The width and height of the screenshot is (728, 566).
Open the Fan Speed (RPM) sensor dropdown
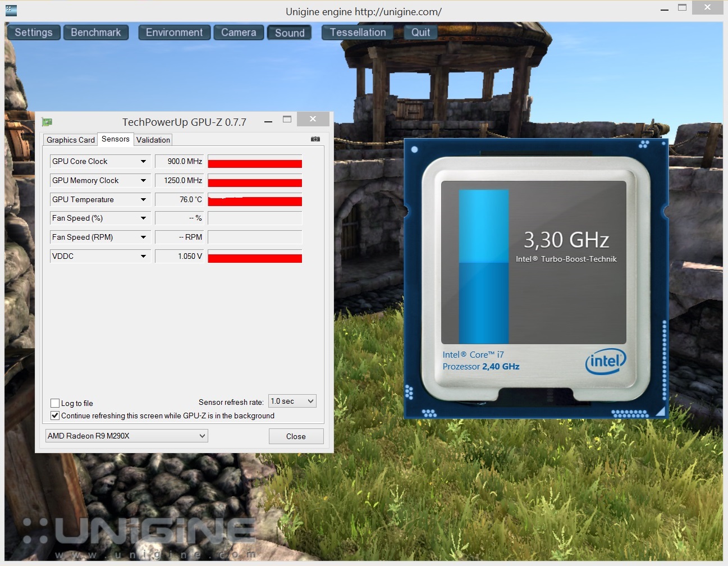click(x=144, y=238)
